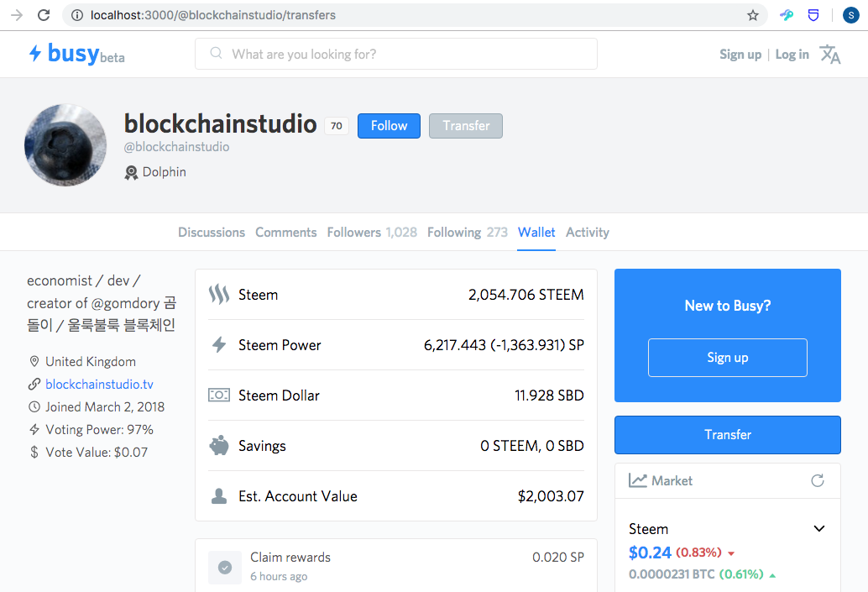Click the blueberry profile avatar

[x=65, y=145]
